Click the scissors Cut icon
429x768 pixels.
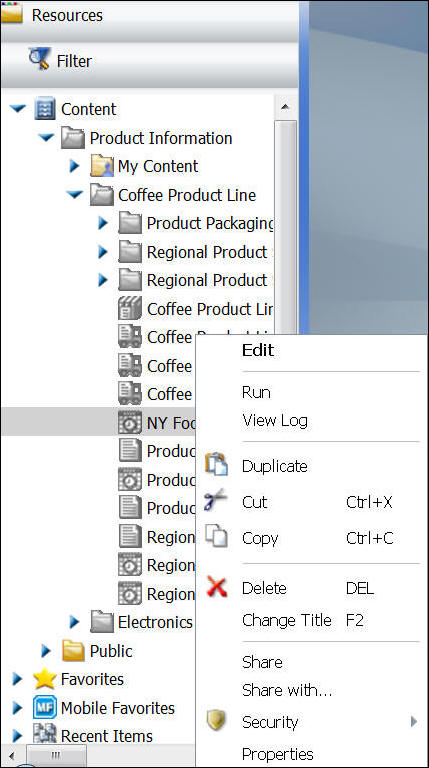tap(215, 500)
